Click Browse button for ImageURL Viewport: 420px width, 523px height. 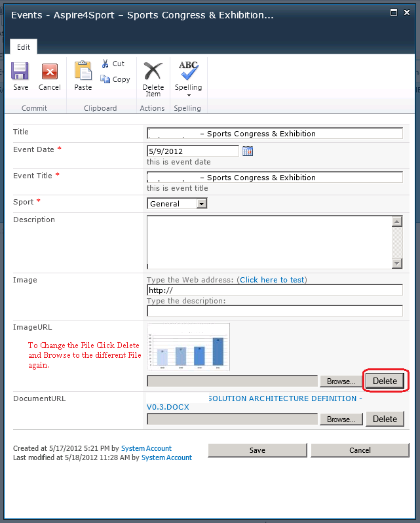point(341,381)
